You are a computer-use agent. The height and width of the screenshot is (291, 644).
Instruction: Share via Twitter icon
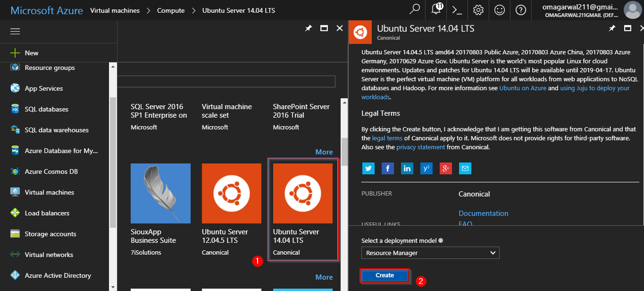point(368,168)
